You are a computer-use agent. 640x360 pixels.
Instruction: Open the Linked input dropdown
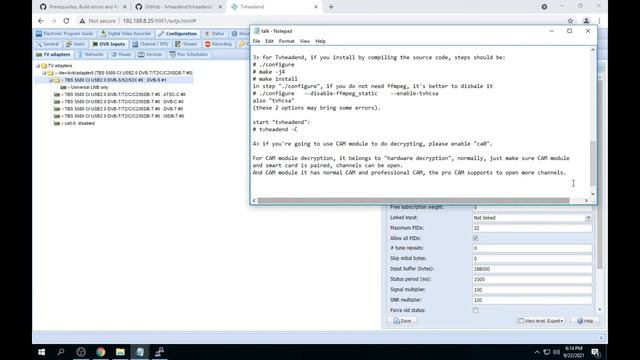click(588, 218)
